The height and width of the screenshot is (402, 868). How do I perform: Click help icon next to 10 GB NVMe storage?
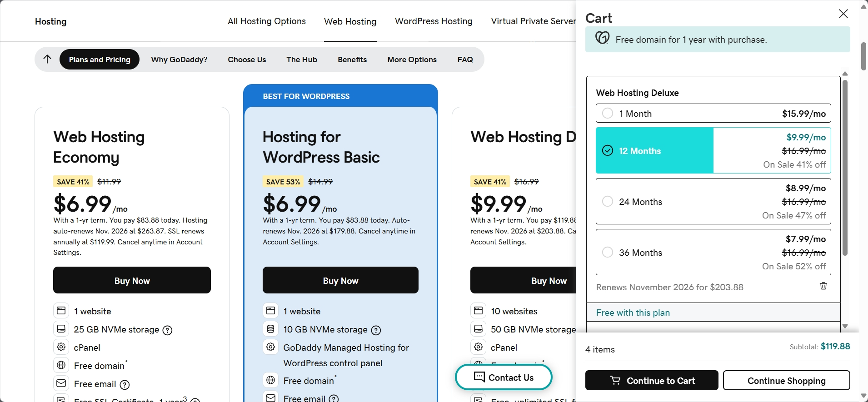click(376, 330)
